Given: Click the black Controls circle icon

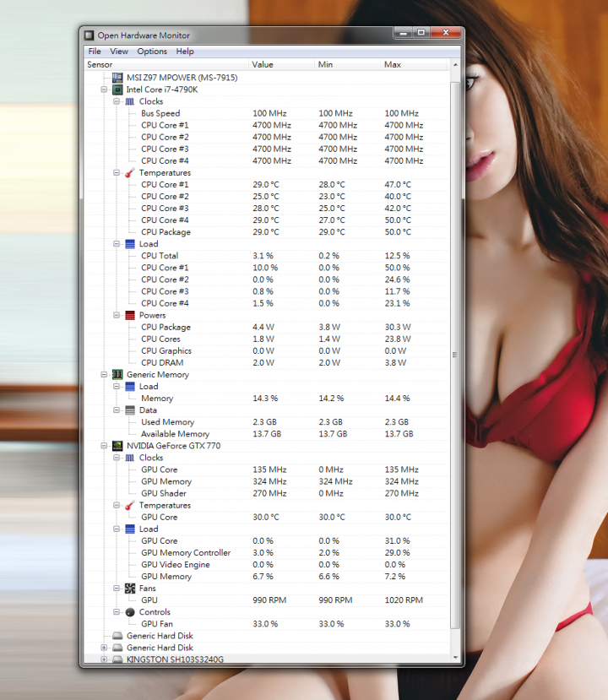Looking at the screenshot, I should pos(130,612).
